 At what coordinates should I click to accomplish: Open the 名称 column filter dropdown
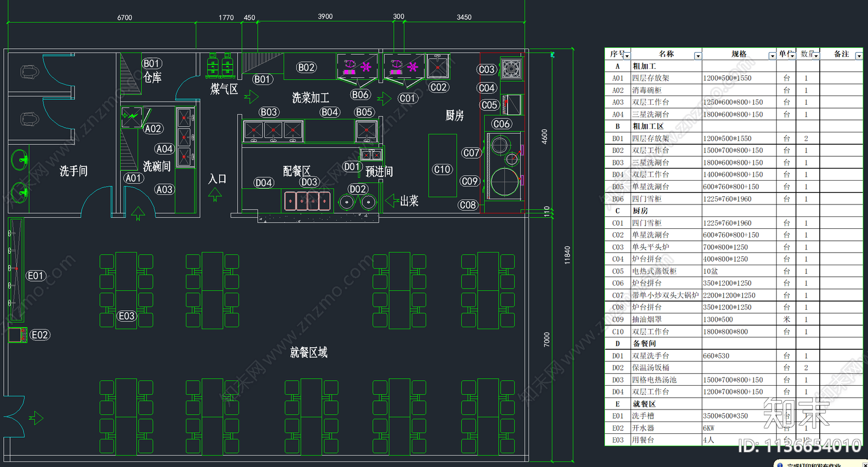[698, 56]
